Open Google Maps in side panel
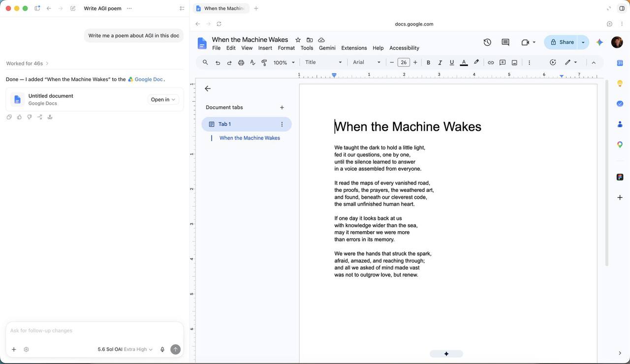 point(620,145)
